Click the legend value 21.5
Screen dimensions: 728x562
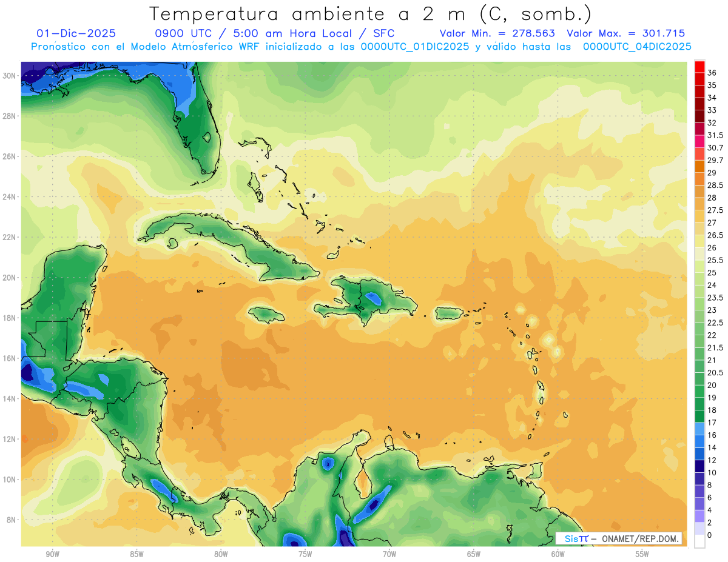pyautogui.click(x=715, y=347)
